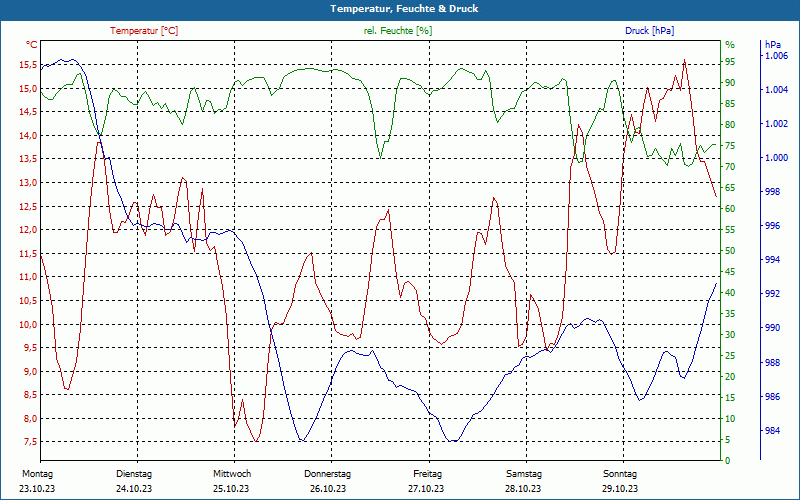Click the '996' pressure axis value

pyautogui.click(x=772, y=226)
